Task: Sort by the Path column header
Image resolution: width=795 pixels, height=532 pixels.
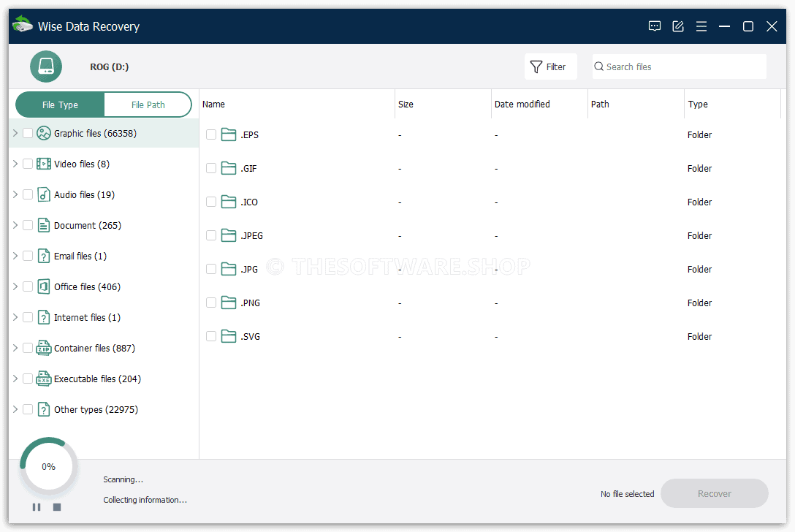Action: (x=636, y=104)
